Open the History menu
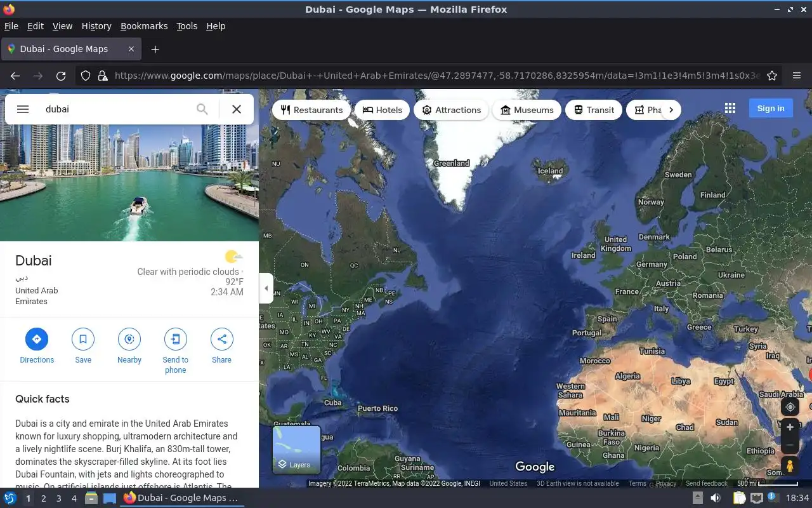 click(96, 26)
